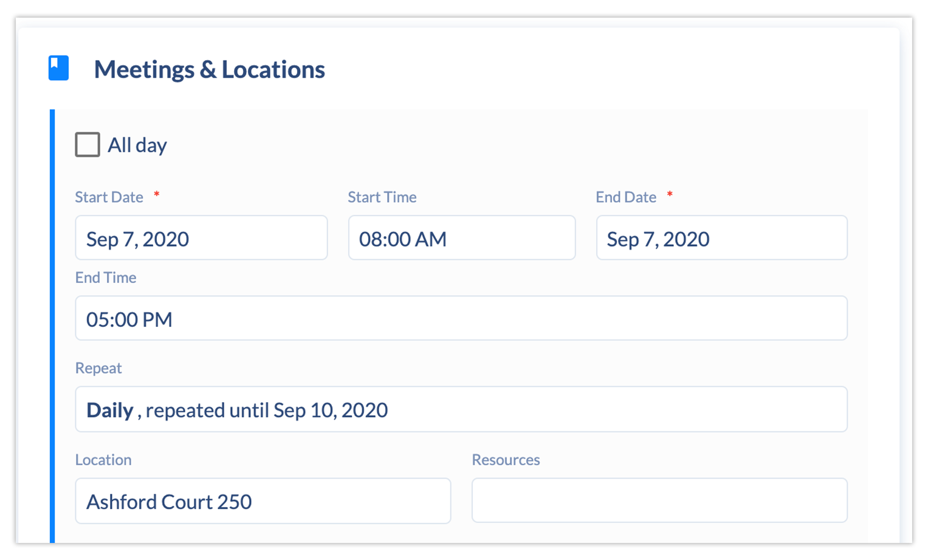Click the Location label
This screenshot has width=928, height=560.
coord(103,460)
